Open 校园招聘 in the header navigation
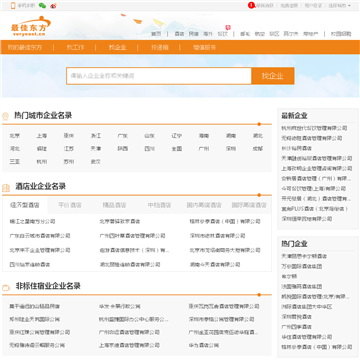 tap(341, 34)
